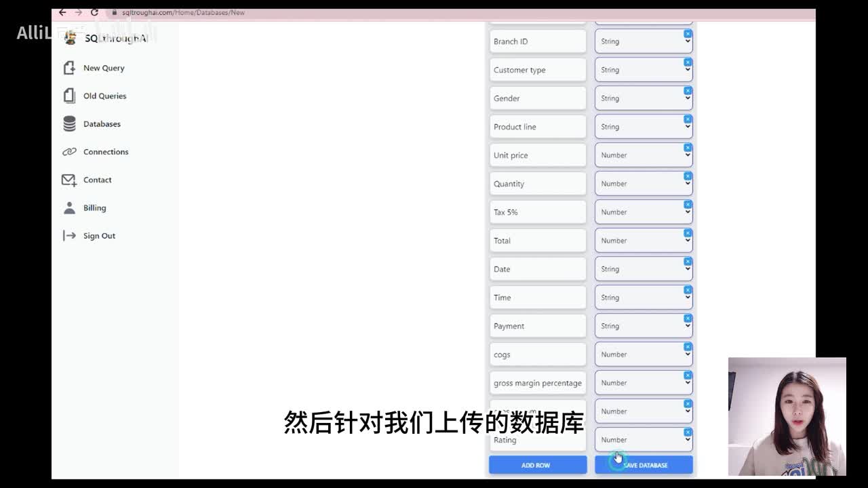Viewport: 868px width, 488px height.
Task: Expand the Date column type dropdown
Action: coord(642,270)
